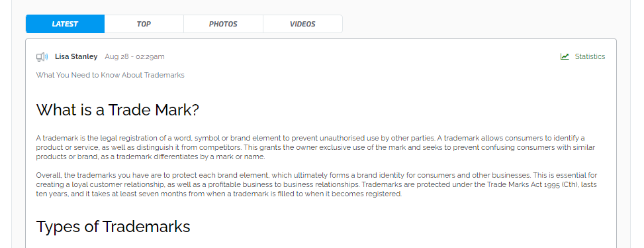Viewport: 644px width, 248px height.
Task: Open Lisa Stanley's author profile name
Action: 76,57
